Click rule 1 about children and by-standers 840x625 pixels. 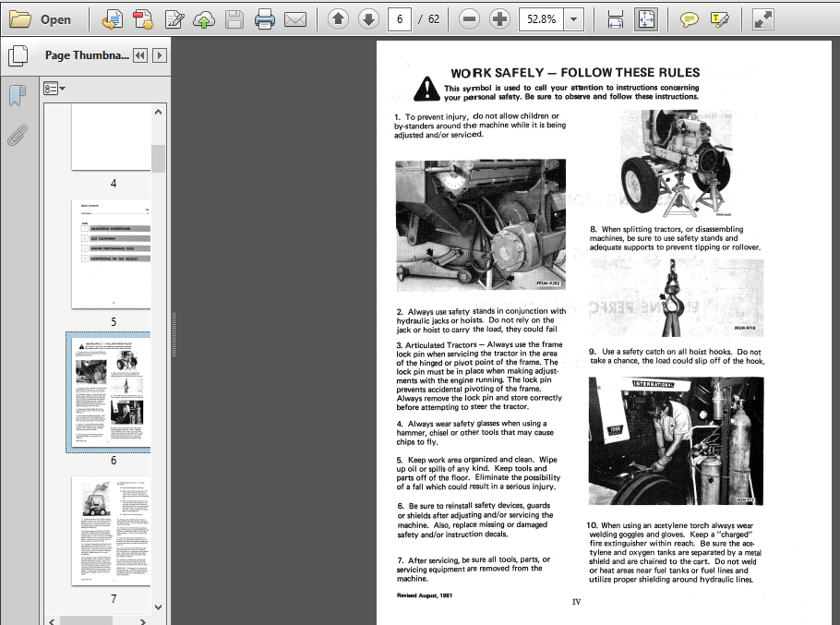click(480, 126)
